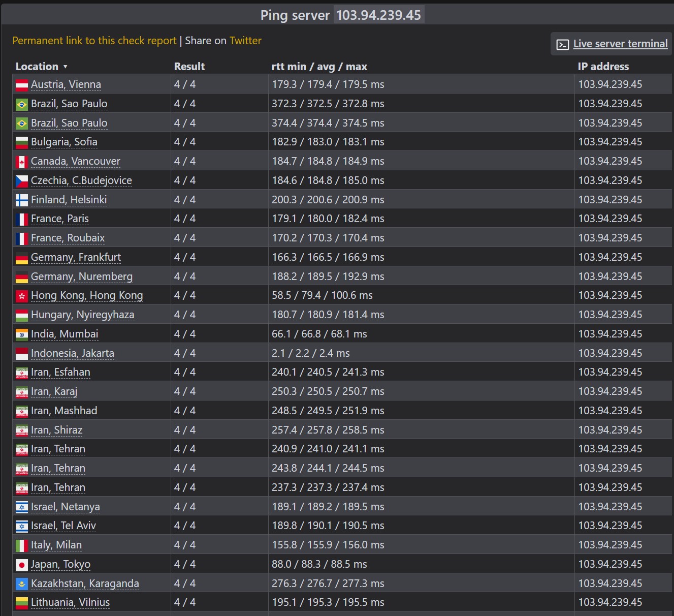Select the Iran, Shiraz location entry

coord(56,430)
